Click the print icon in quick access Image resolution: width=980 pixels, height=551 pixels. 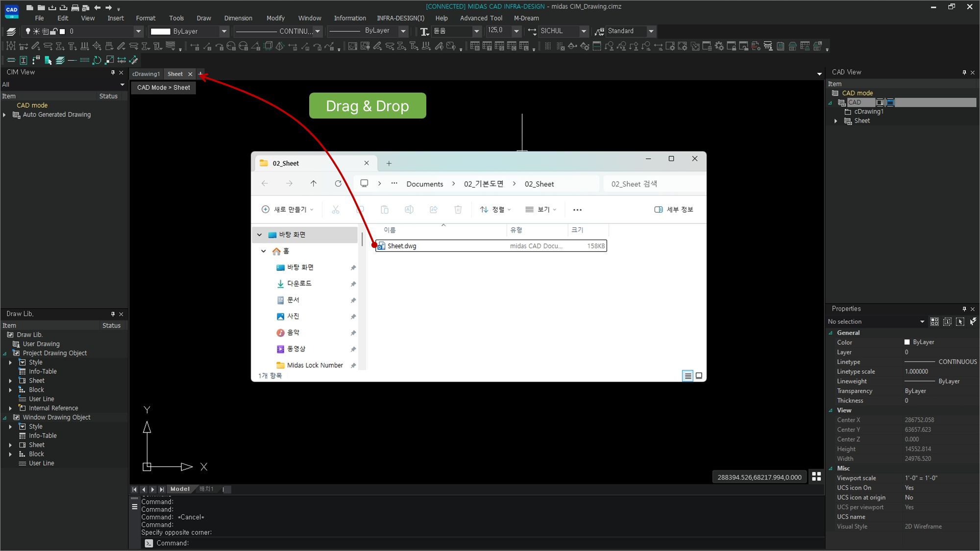click(x=75, y=7)
